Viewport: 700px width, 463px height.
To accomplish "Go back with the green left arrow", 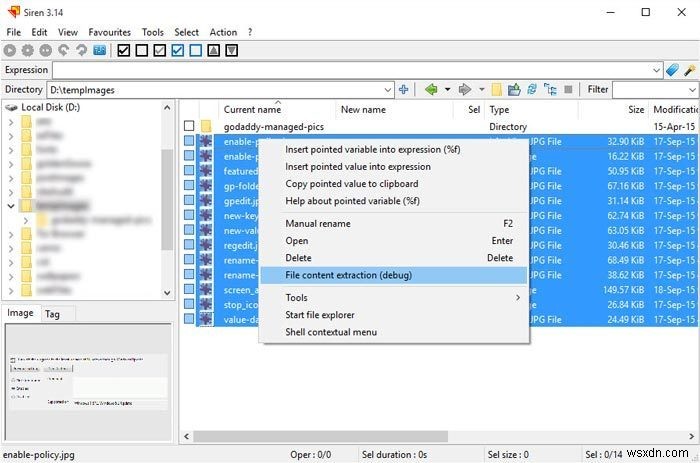I will (431, 90).
